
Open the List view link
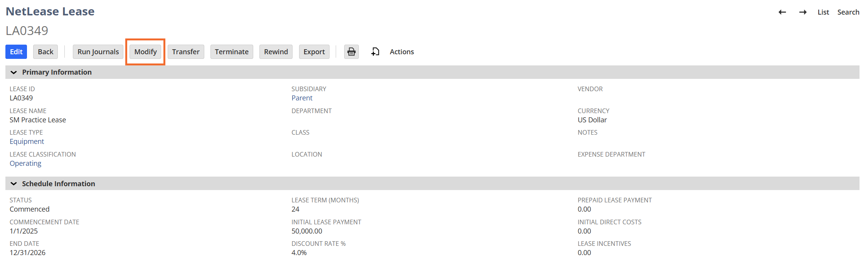(823, 12)
